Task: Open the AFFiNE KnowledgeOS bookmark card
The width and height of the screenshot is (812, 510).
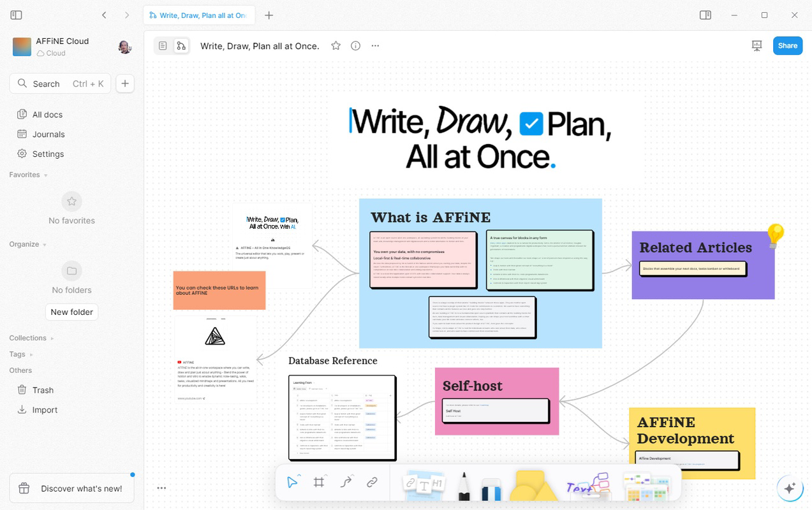Action: click(272, 245)
